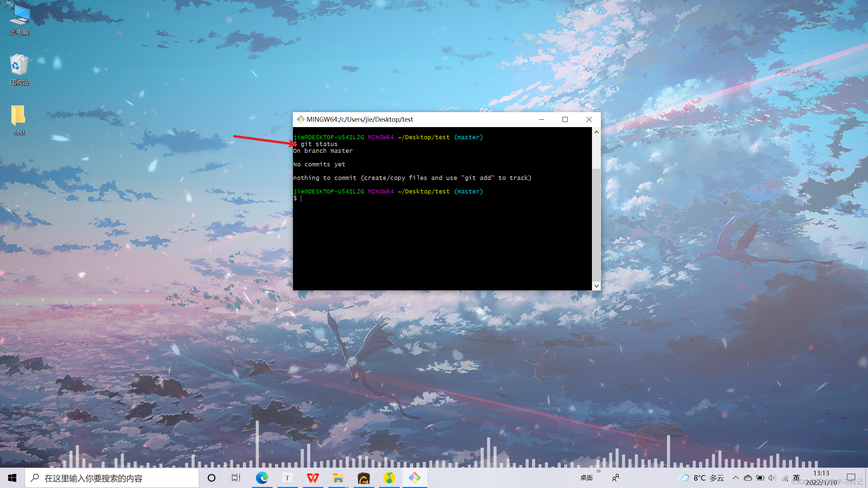
Task: Open the notification center icon
Action: pyautogui.click(x=851, y=478)
